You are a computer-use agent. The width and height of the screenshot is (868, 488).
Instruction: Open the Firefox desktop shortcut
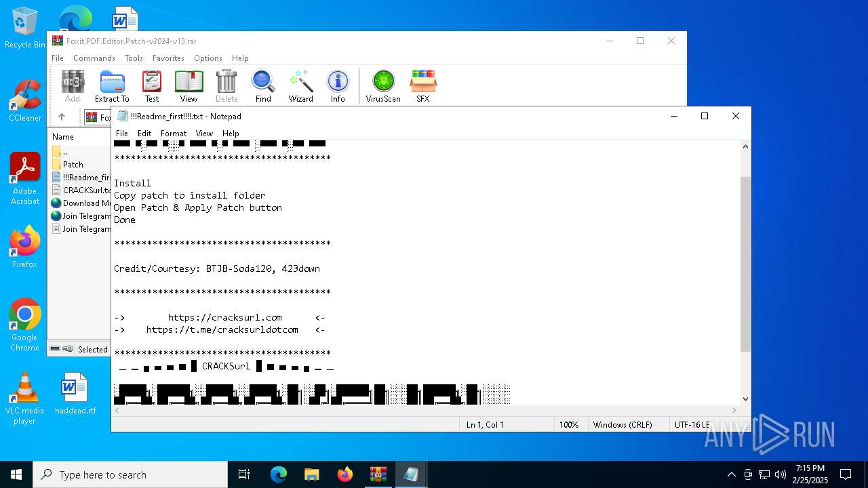[24, 247]
